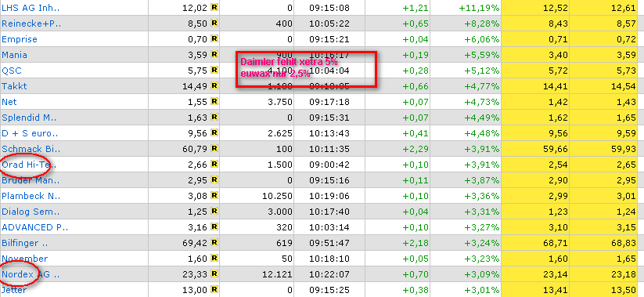Screen dimensions: 644x297
Task: Click the R icon in the LHS AG row
Action: click(x=214, y=7)
